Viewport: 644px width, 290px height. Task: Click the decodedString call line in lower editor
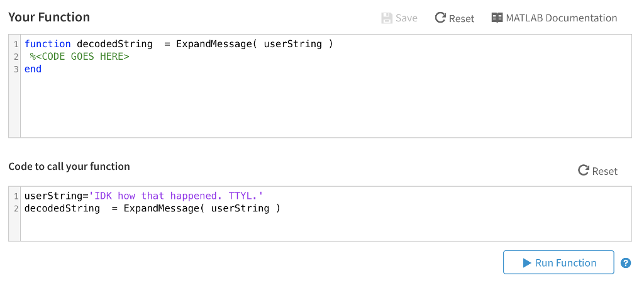pyautogui.click(x=152, y=208)
